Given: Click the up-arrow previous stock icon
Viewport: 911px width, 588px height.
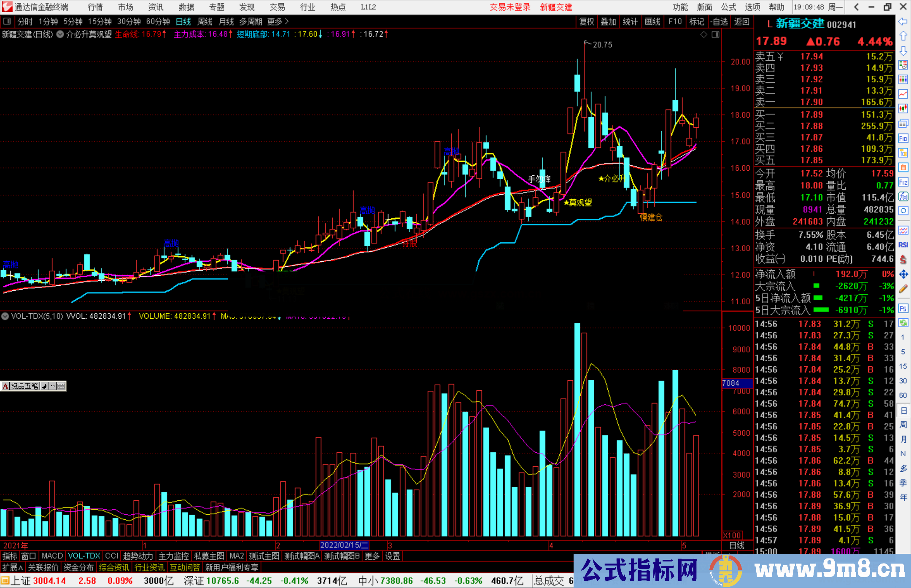Looking at the screenshot, I should (903, 36).
